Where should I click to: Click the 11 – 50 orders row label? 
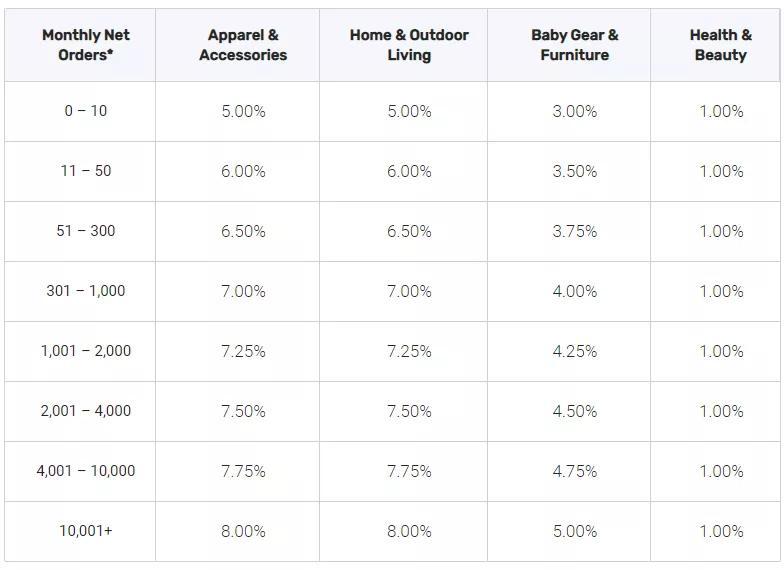[86, 171]
